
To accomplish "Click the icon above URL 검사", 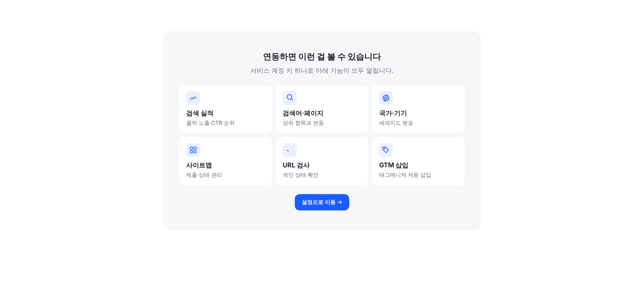I will tap(290, 150).
